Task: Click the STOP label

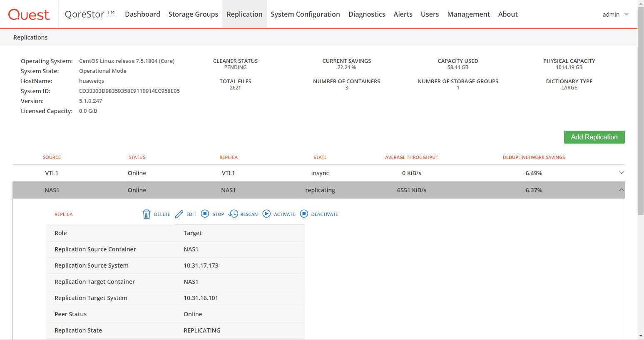Action: point(218,214)
